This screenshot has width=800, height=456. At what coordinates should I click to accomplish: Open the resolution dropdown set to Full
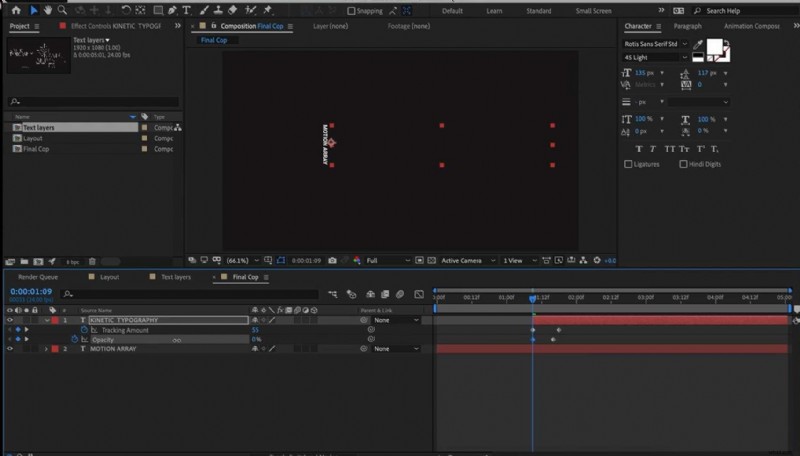click(x=388, y=261)
